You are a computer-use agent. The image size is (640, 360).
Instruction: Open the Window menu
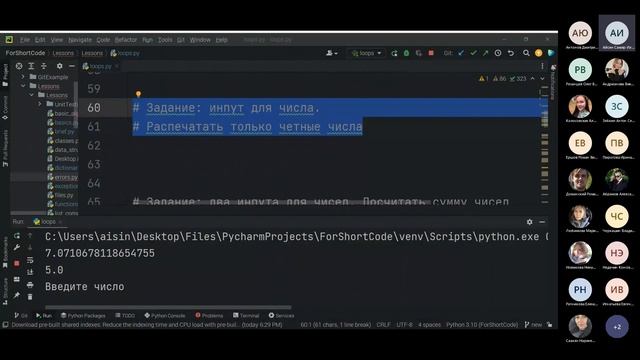click(200, 40)
